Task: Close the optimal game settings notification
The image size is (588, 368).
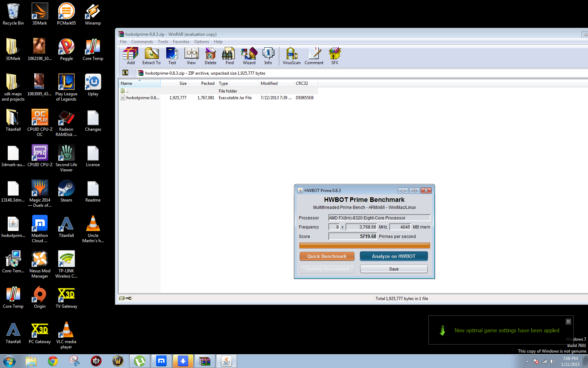Action: (568, 321)
